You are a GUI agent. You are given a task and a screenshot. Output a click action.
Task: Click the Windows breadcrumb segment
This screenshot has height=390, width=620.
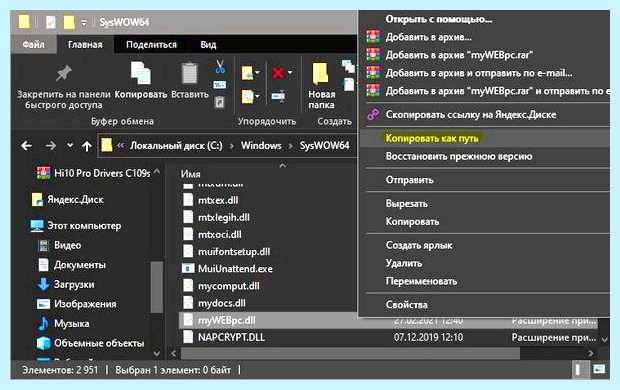(261, 146)
